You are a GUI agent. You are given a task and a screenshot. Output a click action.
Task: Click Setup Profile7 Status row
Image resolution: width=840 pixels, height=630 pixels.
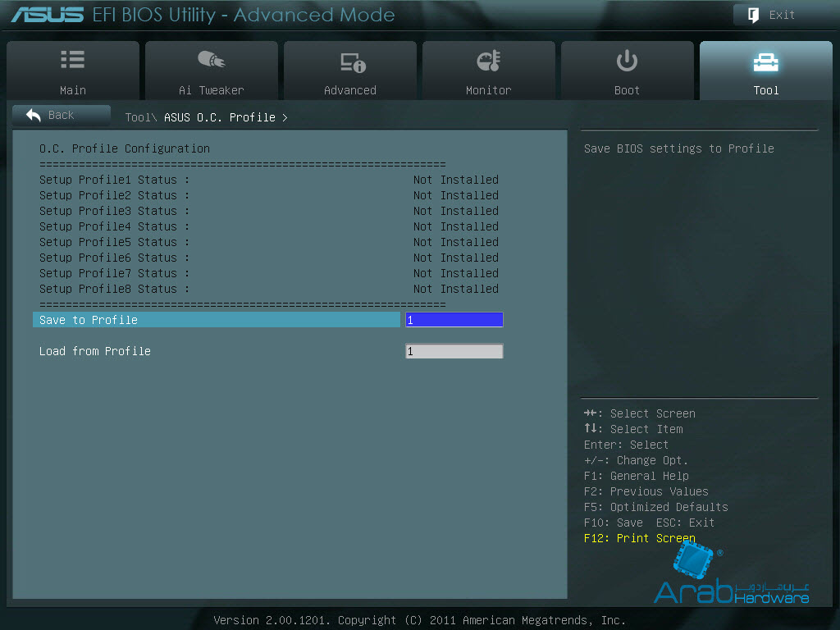pyautogui.click(x=269, y=273)
